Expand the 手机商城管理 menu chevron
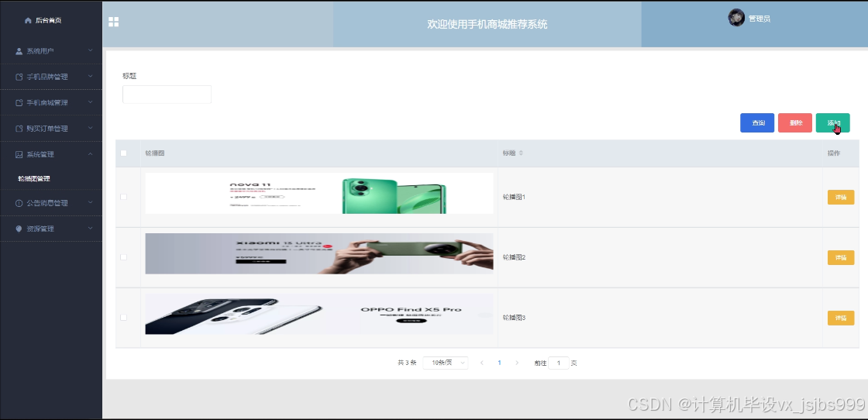 (x=90, y=102)
